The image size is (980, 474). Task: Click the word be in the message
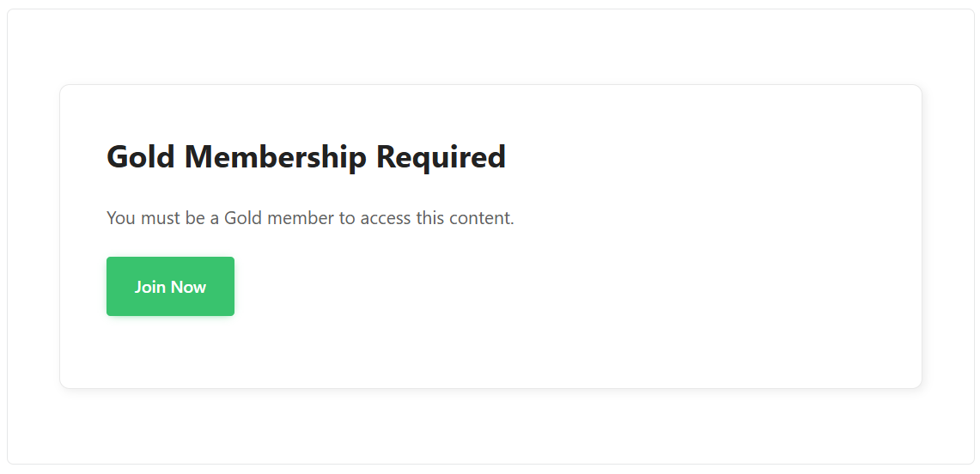[195, 218]
